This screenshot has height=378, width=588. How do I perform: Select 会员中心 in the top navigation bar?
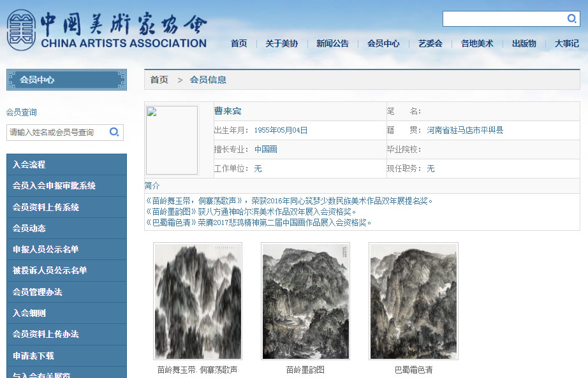(383, 43)
